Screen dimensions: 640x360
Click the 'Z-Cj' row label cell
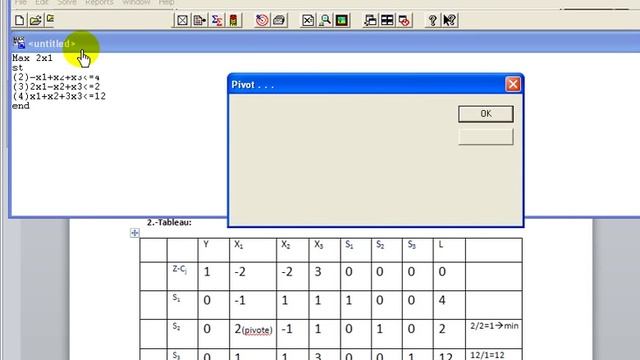[x=182, y=276]
